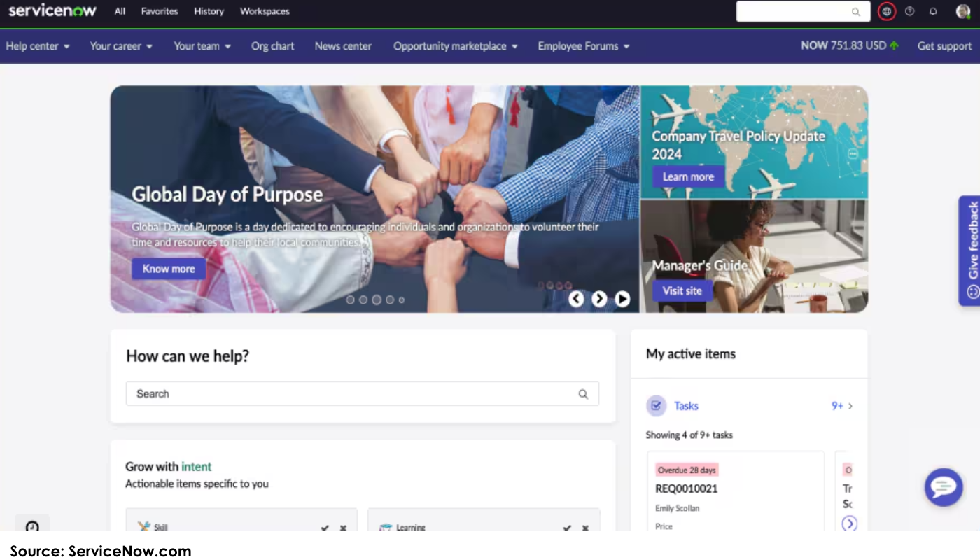
Task: Click the help question mark icon
Action: point(909,11)
